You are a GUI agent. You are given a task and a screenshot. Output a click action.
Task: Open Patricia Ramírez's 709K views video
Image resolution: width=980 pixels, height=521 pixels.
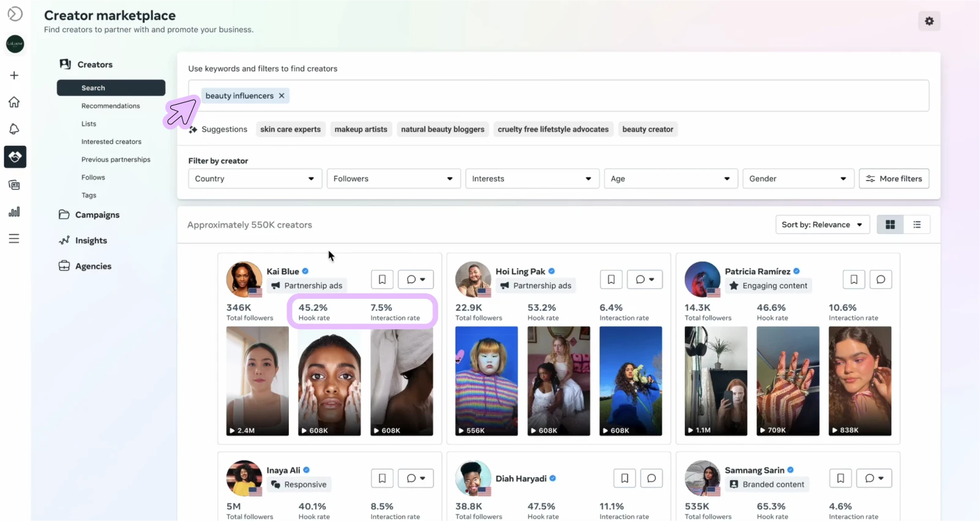tap(788, 381)
